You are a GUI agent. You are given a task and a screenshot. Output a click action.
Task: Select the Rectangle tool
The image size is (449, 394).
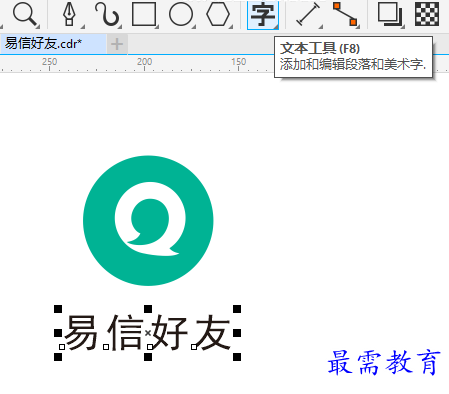(144, 14)
